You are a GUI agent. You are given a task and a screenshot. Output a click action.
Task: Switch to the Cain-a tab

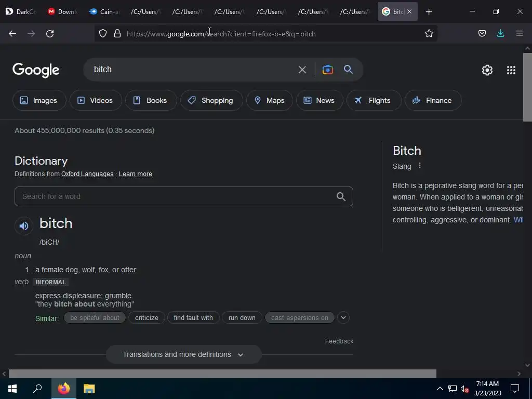(x=104, y=11)
